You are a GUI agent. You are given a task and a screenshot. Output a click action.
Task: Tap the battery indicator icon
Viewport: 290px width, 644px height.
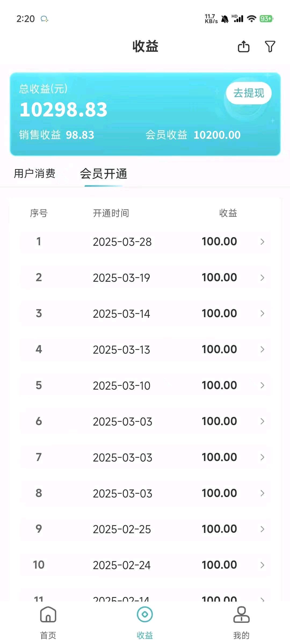pyautogui.click(x=266, y=19)
